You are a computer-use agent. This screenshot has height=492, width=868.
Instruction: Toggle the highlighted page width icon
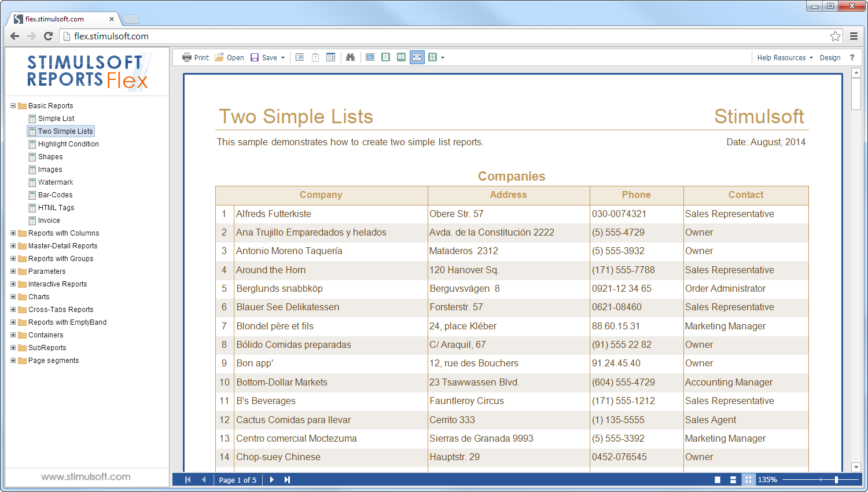(x=417, y=57)
